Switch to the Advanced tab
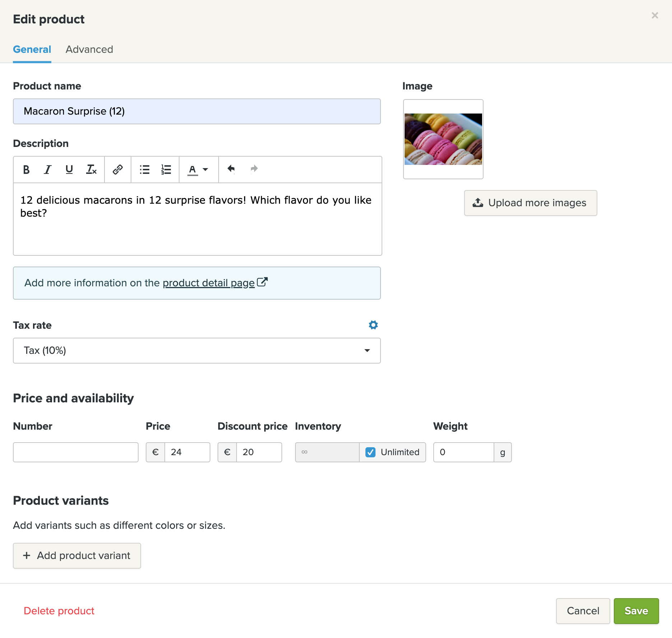 (x=89, y=49)
